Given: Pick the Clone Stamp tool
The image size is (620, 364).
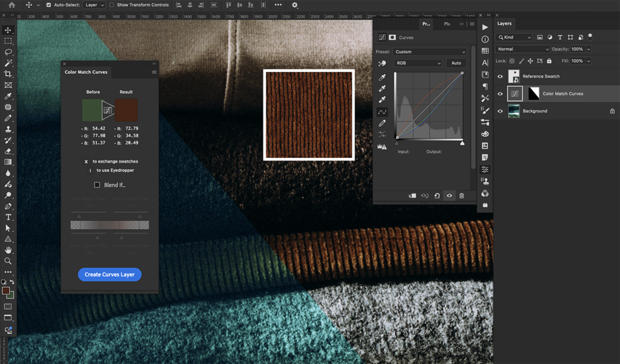Looking at the screenshot, I should (x=8, y=129).
